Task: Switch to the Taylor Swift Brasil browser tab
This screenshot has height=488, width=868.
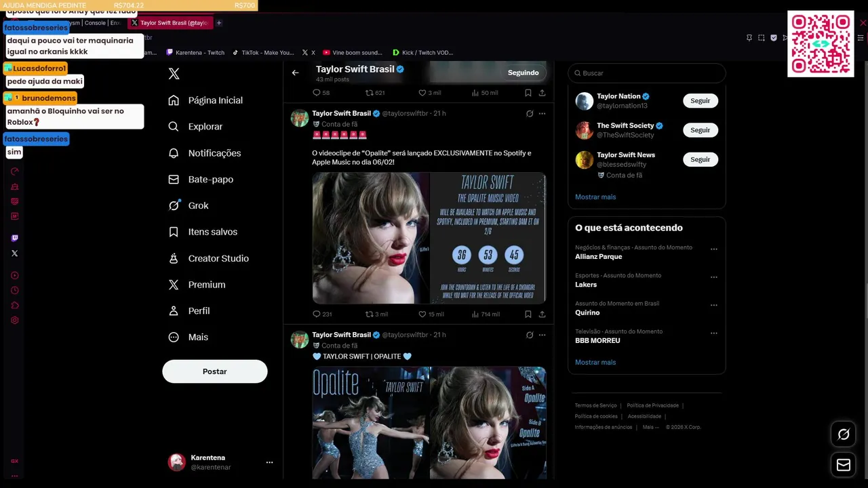Action: pos(170,23)
